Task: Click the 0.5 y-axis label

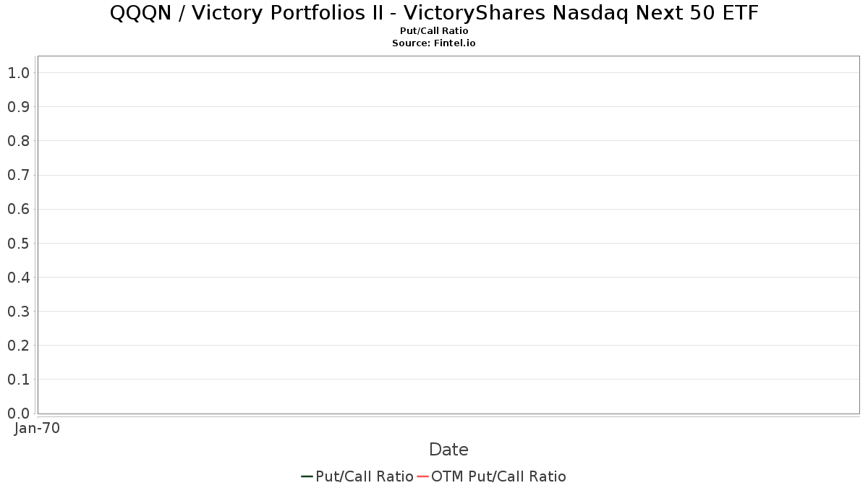Action: click(x=18, y=243)
